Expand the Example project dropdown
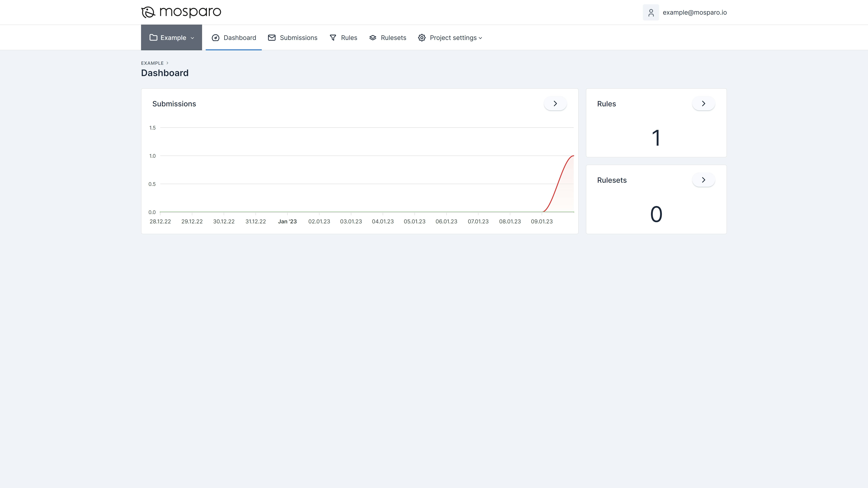 (171, 37)
